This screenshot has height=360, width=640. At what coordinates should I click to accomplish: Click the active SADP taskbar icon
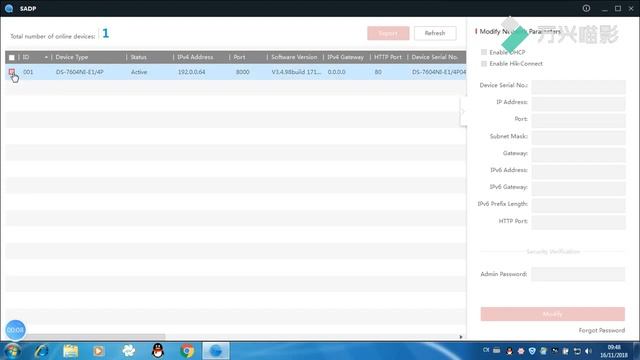click(x=216, y=351)
